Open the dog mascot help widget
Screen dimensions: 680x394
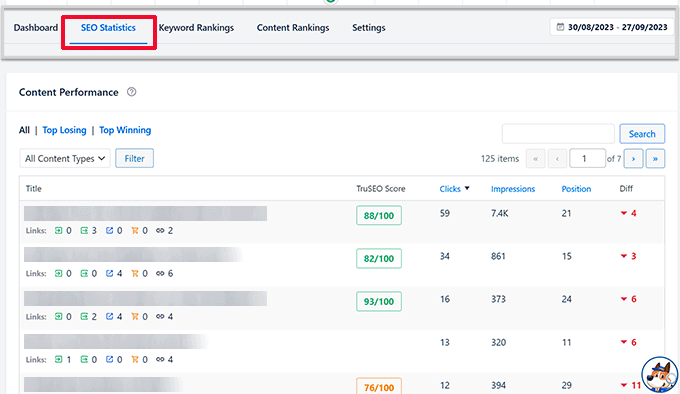[659, 374]
